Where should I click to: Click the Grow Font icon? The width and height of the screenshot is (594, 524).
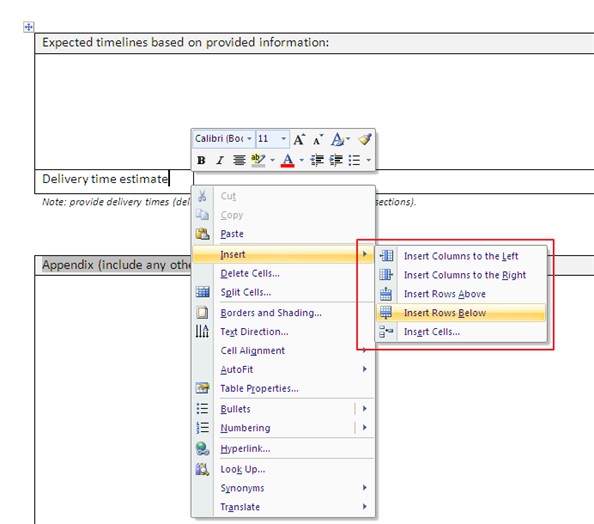click(x=299, y=139)
